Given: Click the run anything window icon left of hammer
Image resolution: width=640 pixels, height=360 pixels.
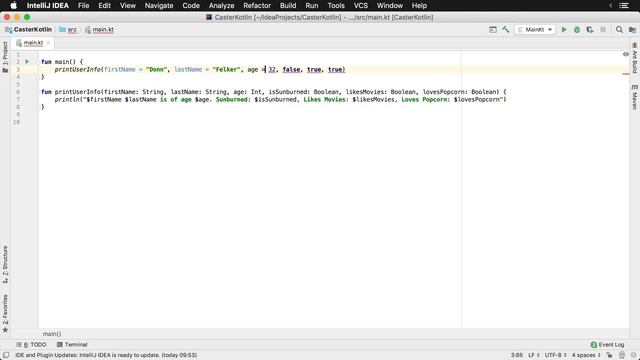Looking at the screenshot, I should [493, 29].
